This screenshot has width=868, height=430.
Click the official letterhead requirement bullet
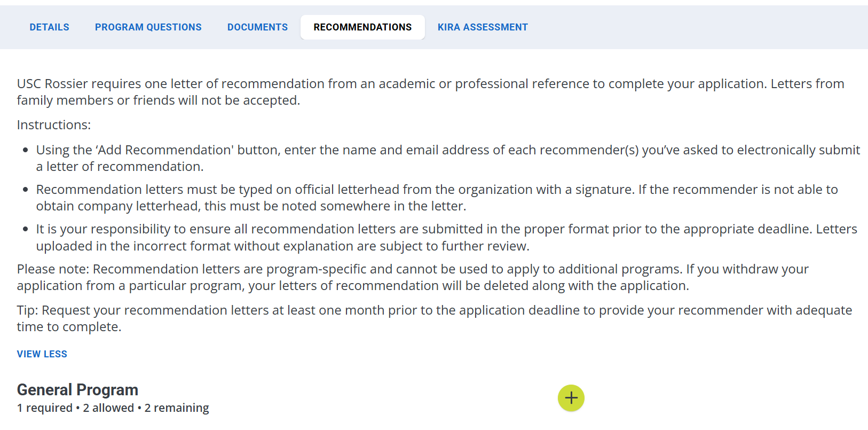[437, 198]
